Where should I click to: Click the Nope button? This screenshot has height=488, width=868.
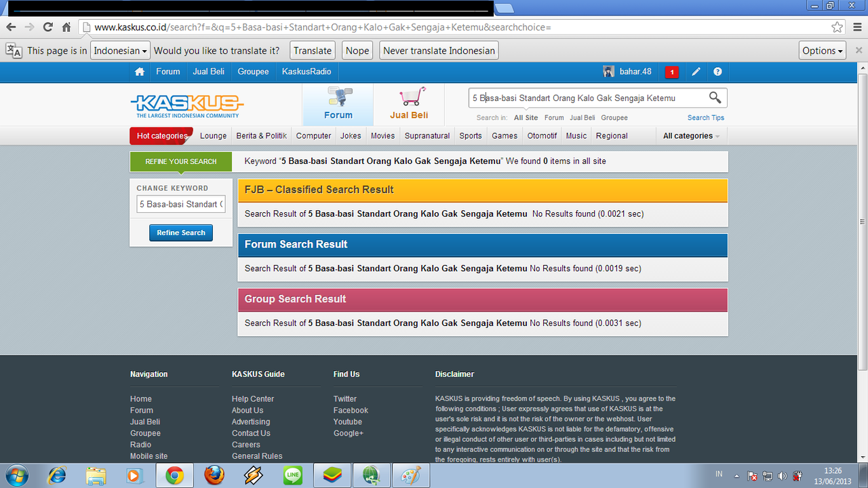click(357, 50)
